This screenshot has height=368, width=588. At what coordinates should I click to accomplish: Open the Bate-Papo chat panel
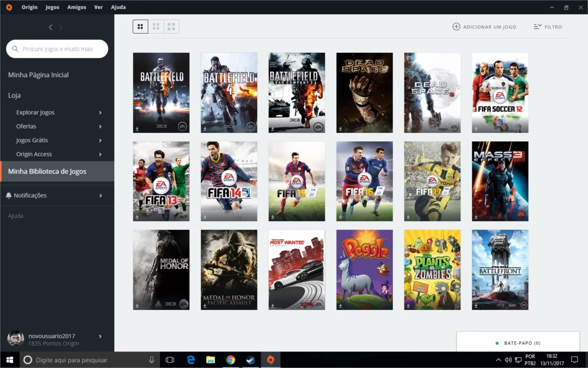pos(518,343)
